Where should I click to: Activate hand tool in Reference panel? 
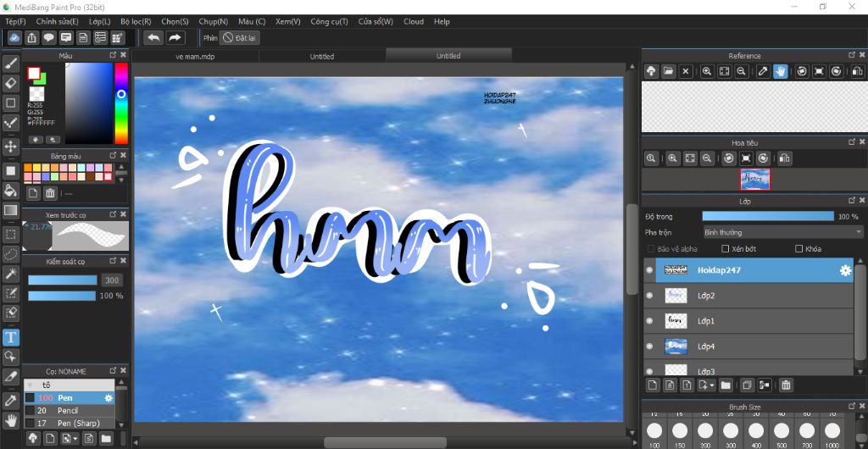pos(781,71)
